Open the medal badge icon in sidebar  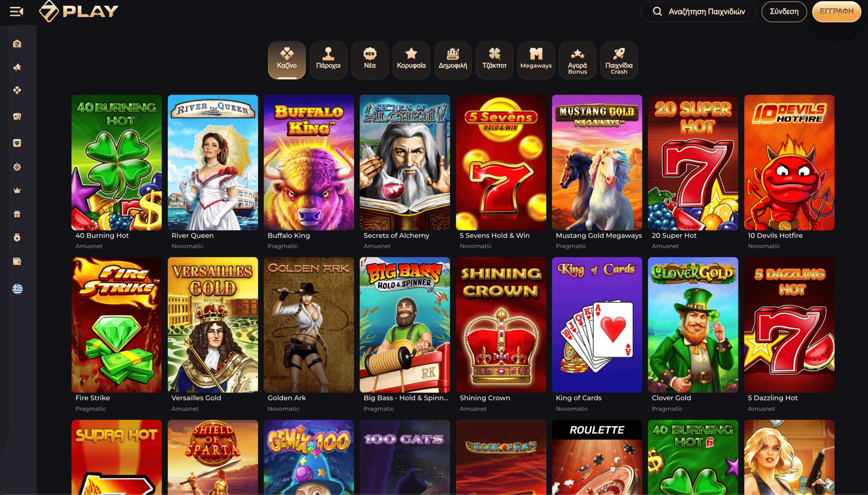[x=17, y=238]
